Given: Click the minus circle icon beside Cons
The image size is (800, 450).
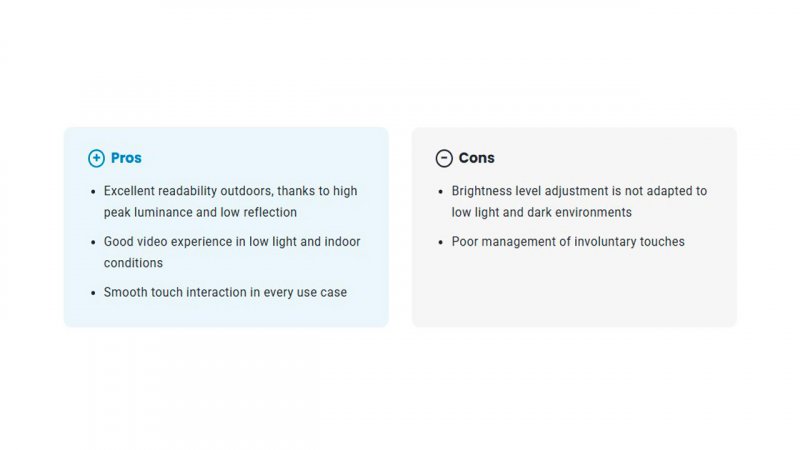Looking at the screenshot, I should coord(444,158).
